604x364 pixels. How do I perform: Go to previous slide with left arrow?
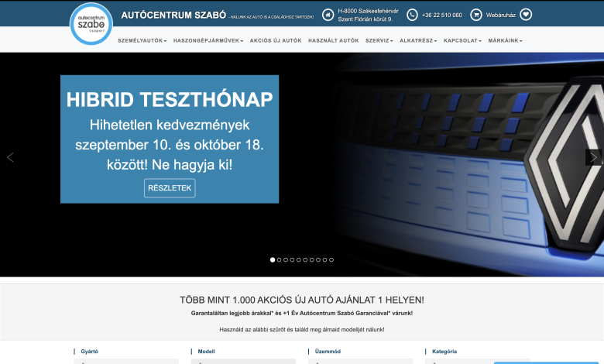tap(10, 157)
